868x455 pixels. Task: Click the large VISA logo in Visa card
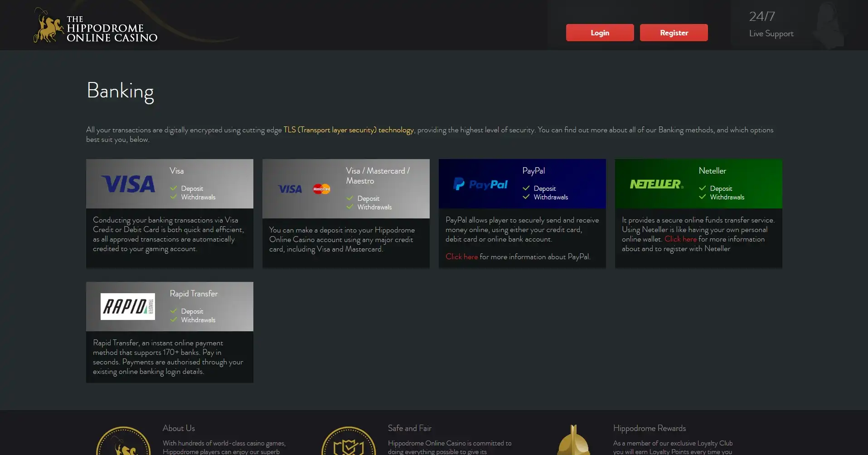(128, 184)
